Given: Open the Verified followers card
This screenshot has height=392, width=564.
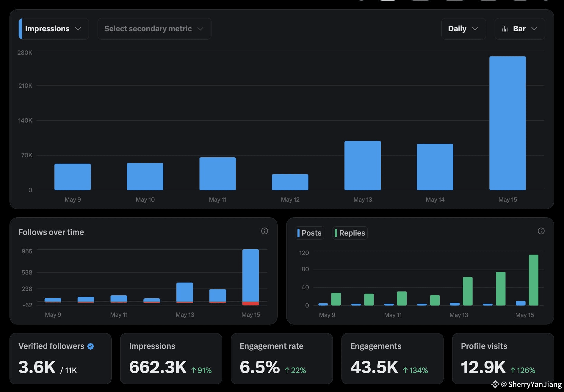Looking at the screenshot, I should (x=60, y=358).
